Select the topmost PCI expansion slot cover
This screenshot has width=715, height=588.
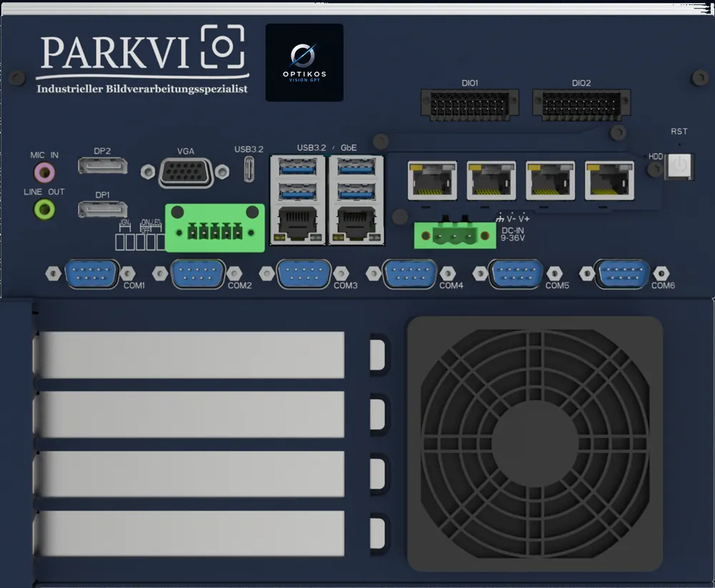point(189,355)
